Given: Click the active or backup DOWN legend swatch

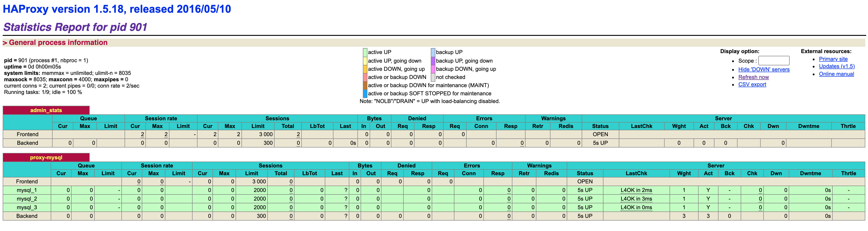Looking at the screenshot, I should (x=365, y=77).
